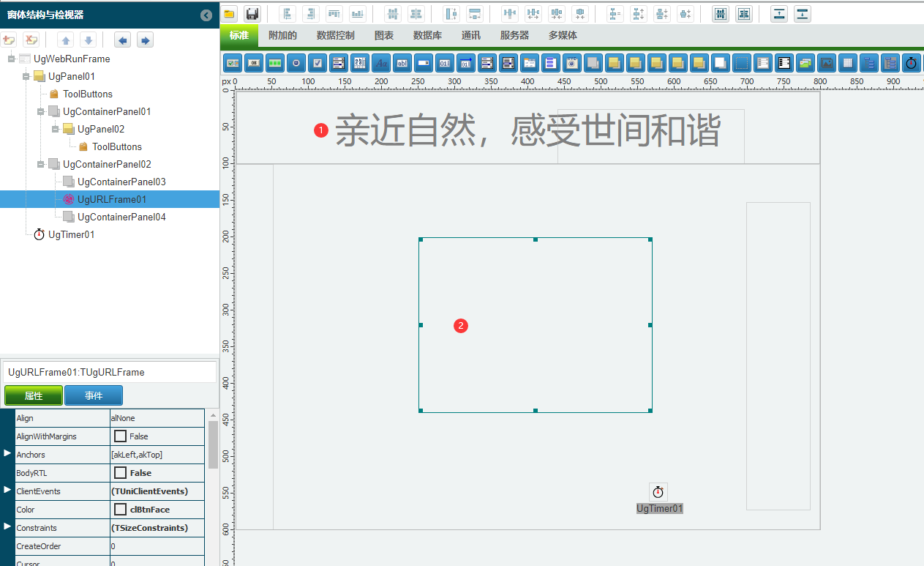The image size is (924, 566).
Task: Click the move down arrow in structure panel
Action: tap(88, 40)
